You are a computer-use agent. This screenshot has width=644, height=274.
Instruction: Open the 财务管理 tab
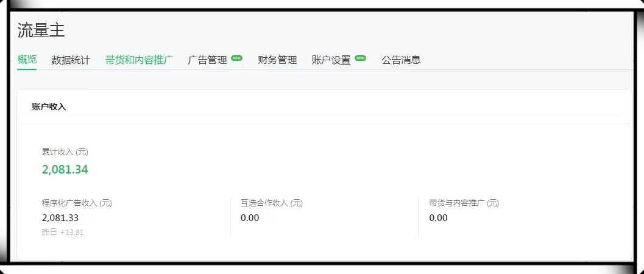[277, 60]
